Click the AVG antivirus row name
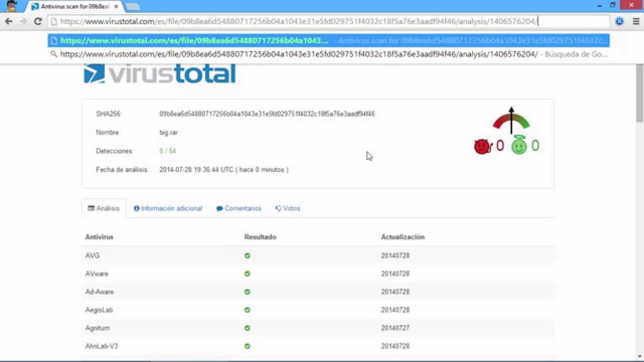Viewport: 644px width, 362px height. [93, 255]
